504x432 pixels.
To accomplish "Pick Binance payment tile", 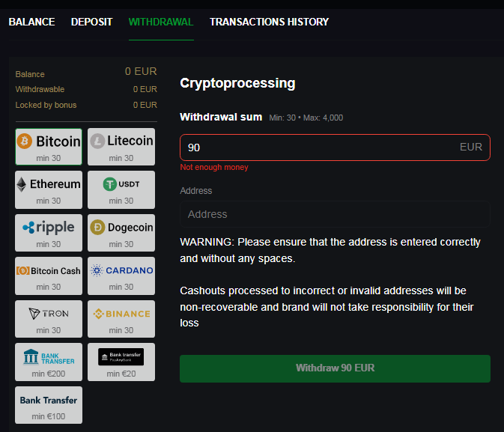I will click(x=121, y=319).
